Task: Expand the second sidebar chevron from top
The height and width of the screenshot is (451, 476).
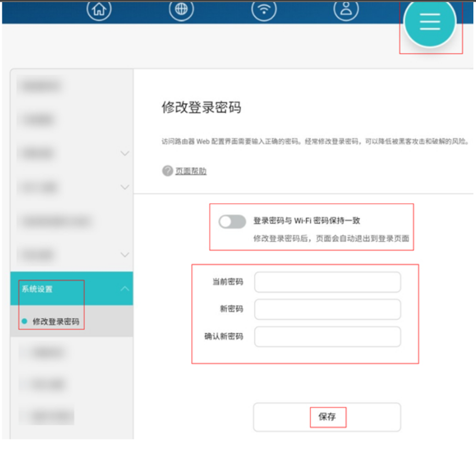Action: pyautogui.click(x=125, y=187)
